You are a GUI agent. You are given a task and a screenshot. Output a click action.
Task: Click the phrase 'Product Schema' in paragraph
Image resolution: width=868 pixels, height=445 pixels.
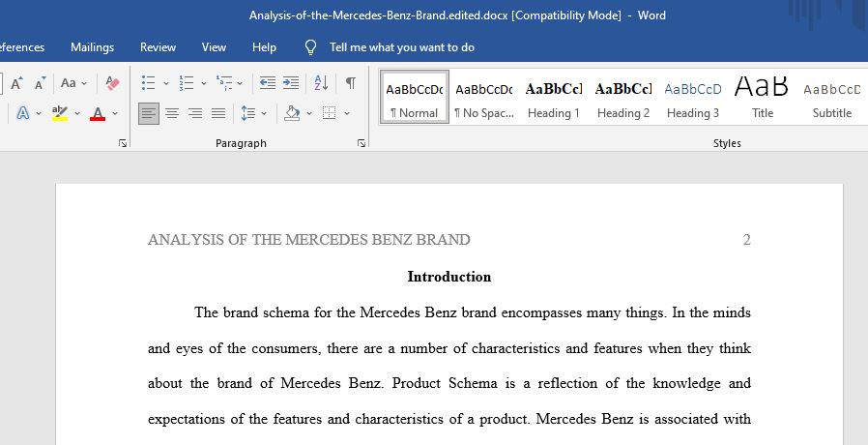[x=445, y=383]
